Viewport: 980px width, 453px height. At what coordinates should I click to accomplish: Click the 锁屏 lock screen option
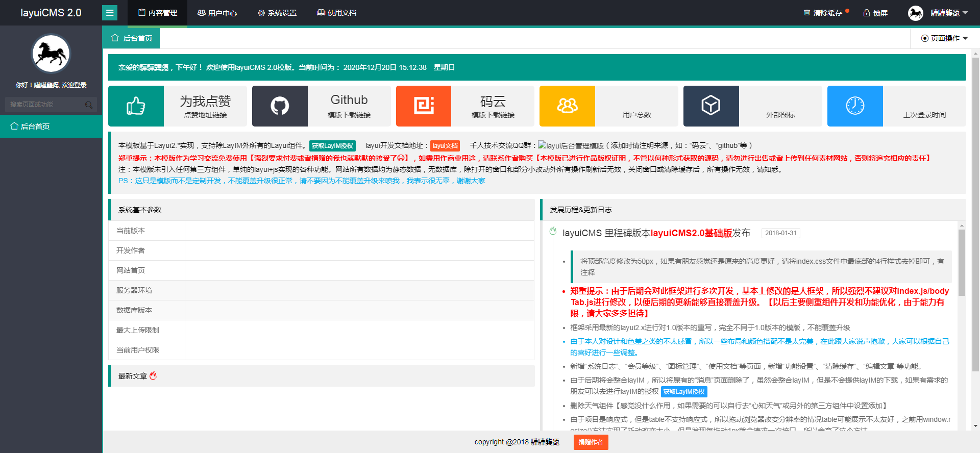pyautogui.click(x=875, y=13)
